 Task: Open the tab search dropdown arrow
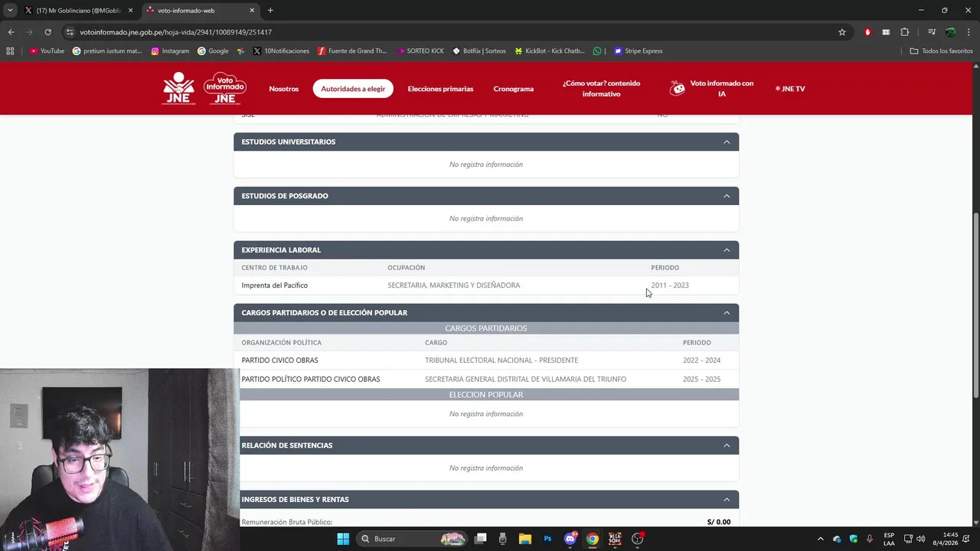point(10,11)
